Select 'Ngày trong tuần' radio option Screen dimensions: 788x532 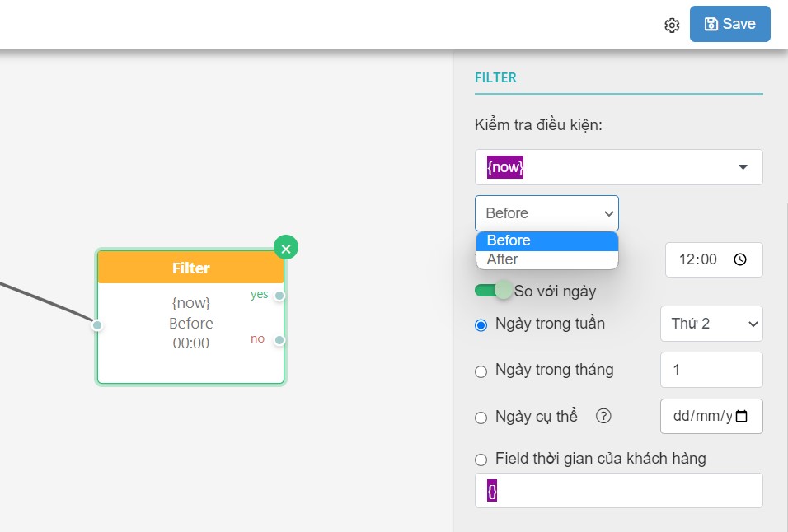pyautogui.click(x=481, y=324)
